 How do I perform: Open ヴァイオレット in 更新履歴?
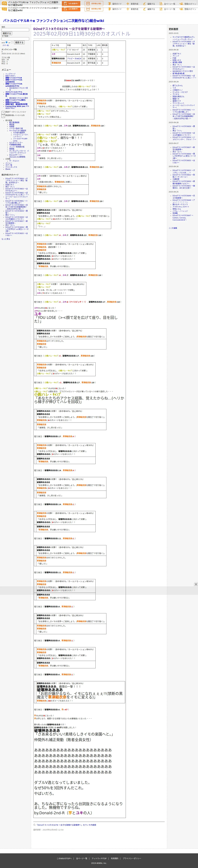click(178, 103)
